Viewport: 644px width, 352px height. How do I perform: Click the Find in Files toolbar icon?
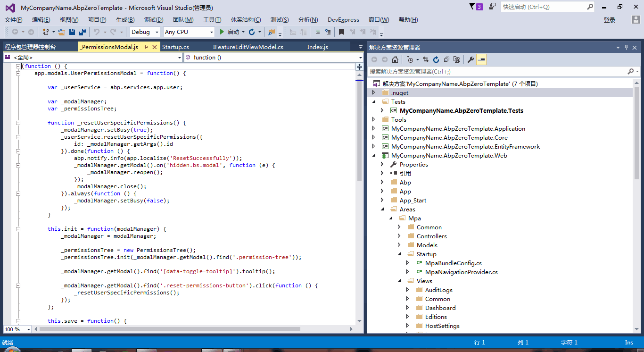271,32
